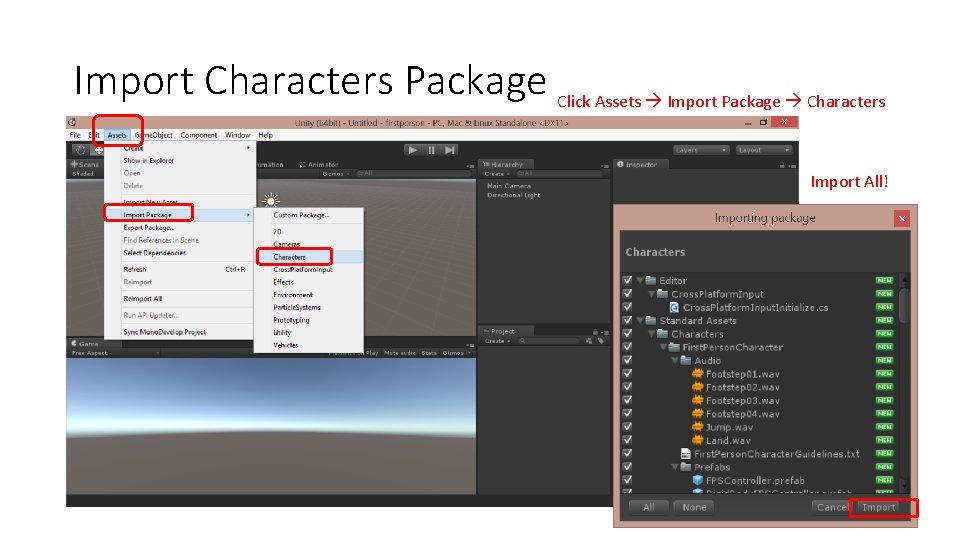Viewport: 960px width, 540px height.
Task: Select the Hand tool in Unity toolbar
Action: pyautogui.click(x=80, y=150)
